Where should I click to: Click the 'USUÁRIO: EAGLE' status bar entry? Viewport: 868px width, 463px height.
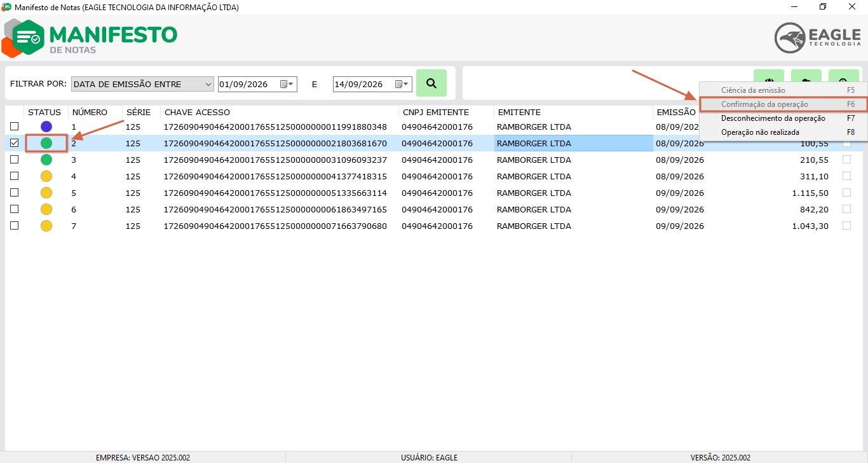(x=429, y=457)
